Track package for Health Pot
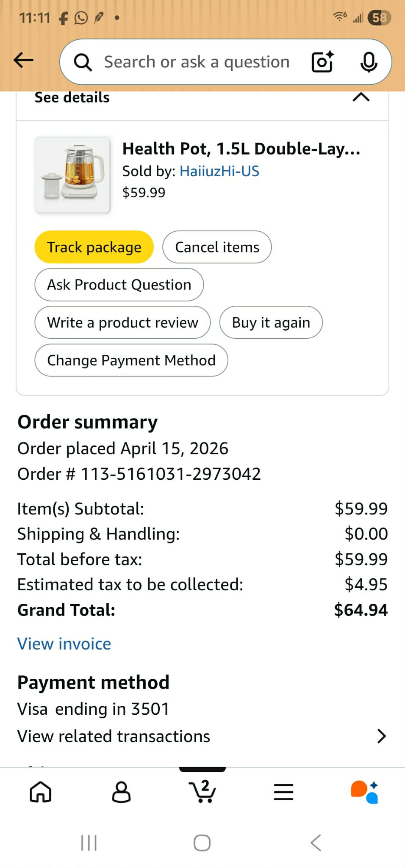This screenshot has height=868, width=405. pyautogui.click(x=94, y=247)
